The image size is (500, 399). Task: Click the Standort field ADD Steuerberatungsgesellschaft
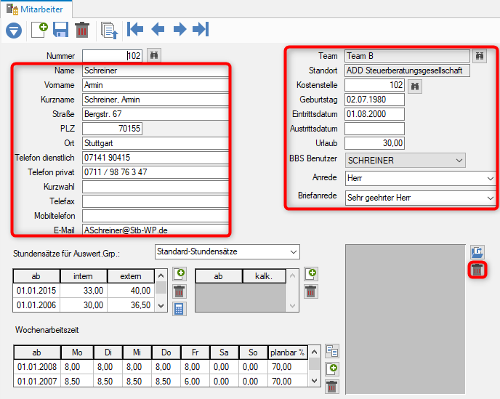tap(407, 71)
